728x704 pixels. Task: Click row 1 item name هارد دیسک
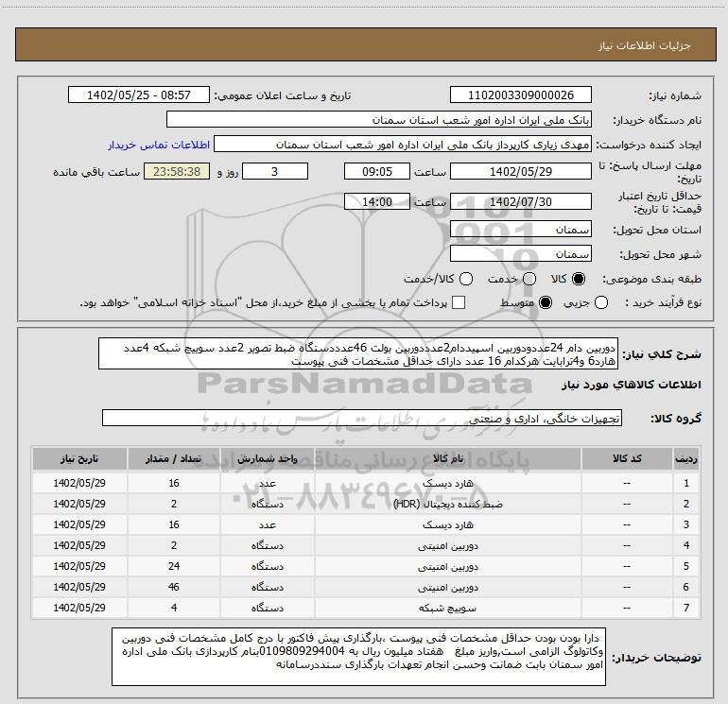click(448, 484)
